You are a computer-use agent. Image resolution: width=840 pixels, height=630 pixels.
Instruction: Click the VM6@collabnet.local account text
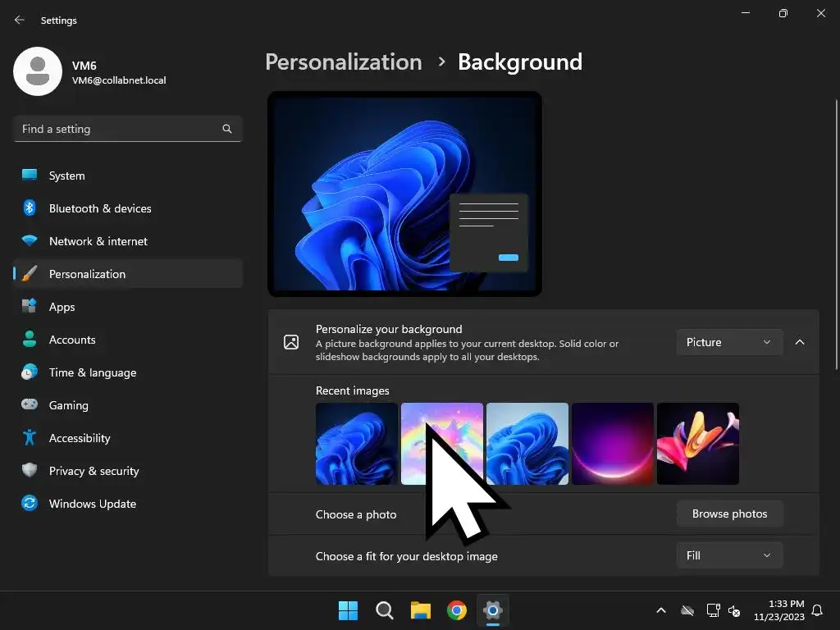[119, 80]
